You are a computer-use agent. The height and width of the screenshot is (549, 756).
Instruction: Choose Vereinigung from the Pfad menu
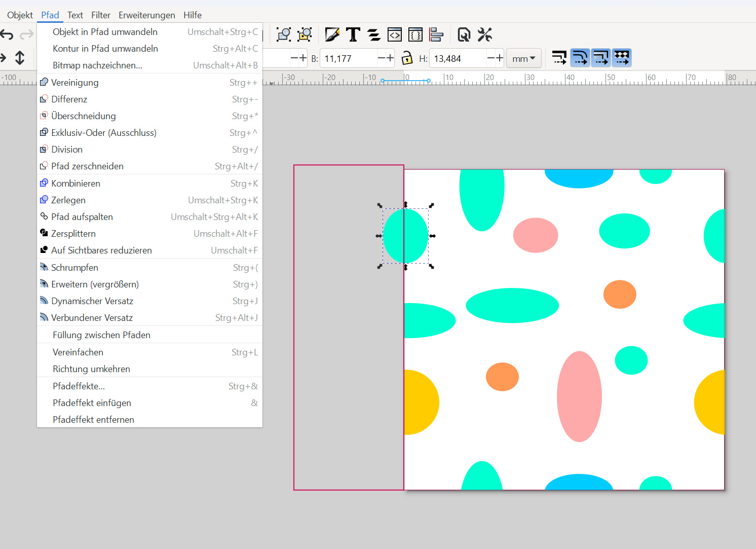pyautogui.click(x=75, y=83)
